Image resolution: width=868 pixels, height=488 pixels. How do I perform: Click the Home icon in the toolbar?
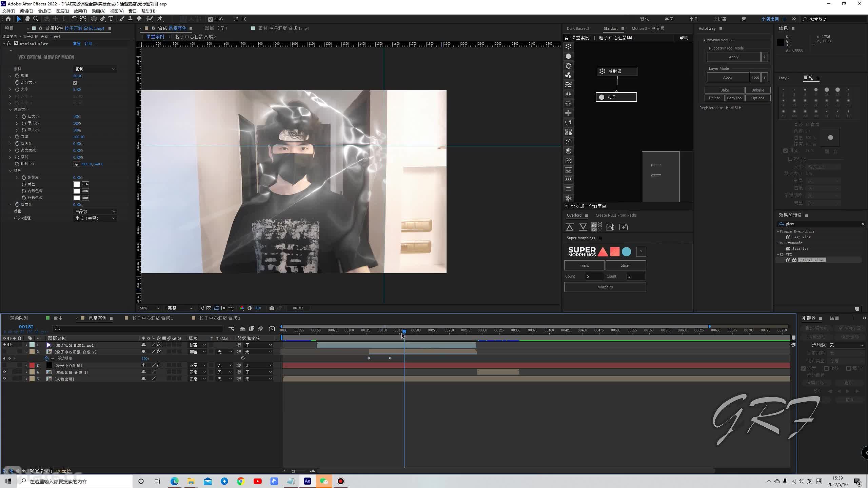8,19
